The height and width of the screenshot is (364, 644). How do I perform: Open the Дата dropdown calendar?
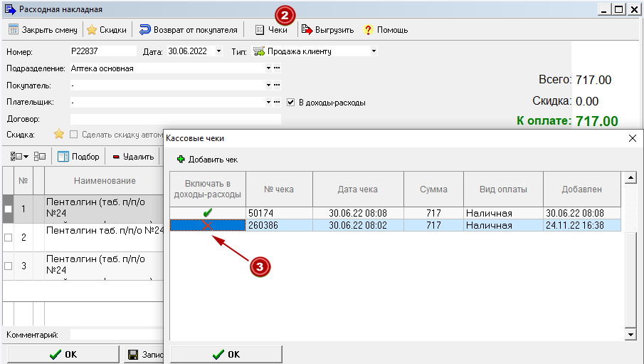[218, 51]
